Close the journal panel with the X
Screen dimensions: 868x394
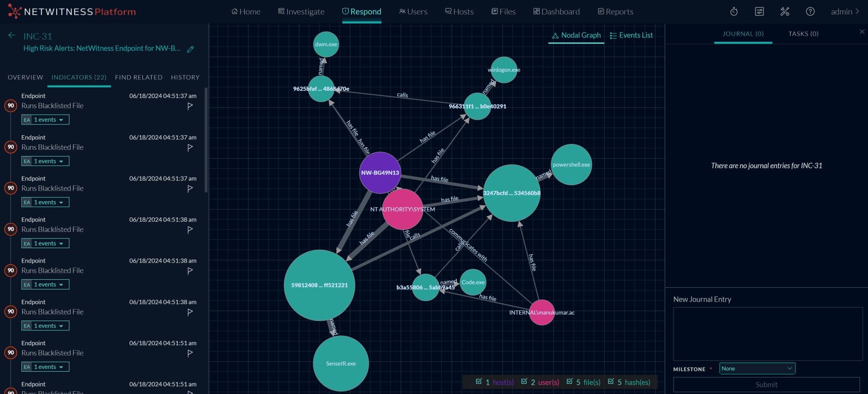point(862,32)
